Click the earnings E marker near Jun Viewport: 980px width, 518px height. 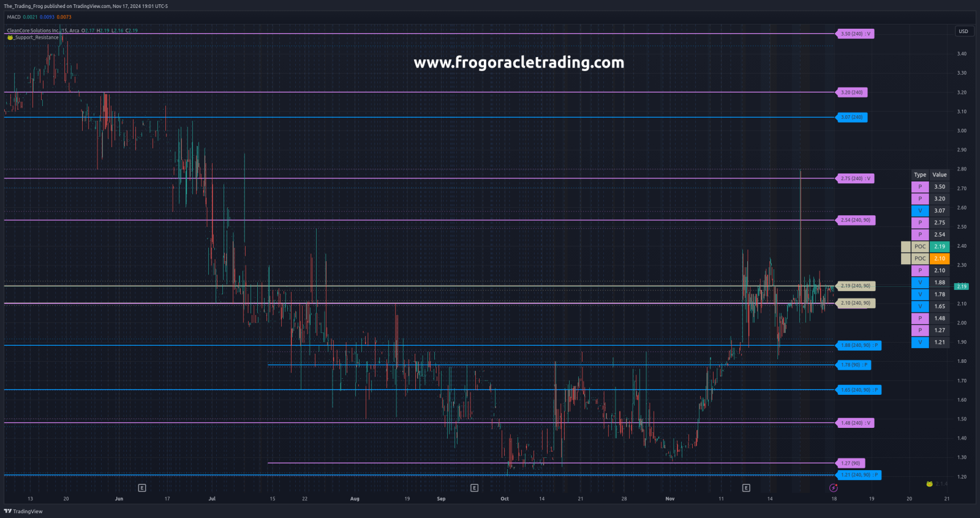142,488
